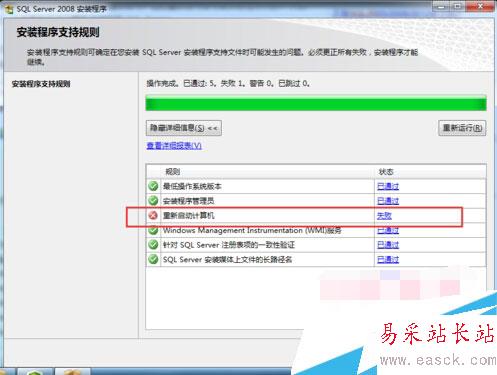Minimize the SQL Server 2008 setup window

(x=441, y=6)
